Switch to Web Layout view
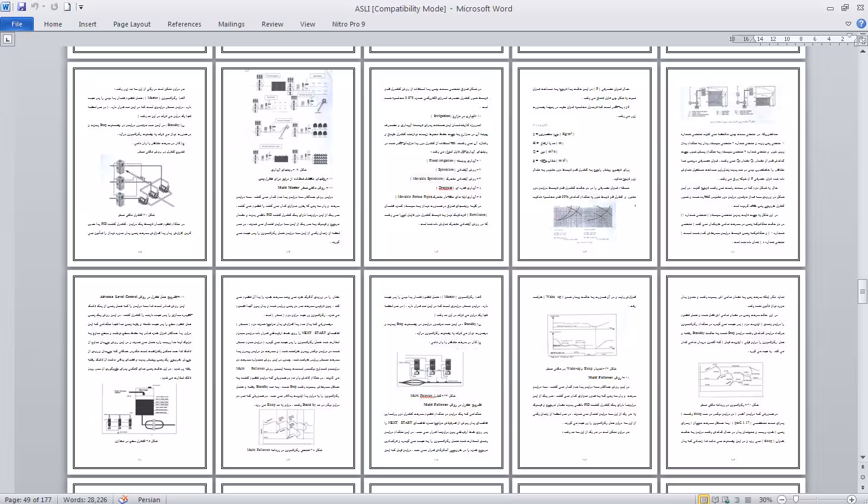The height and width of the screenshot is (504, 868). [x=725, y=499]
